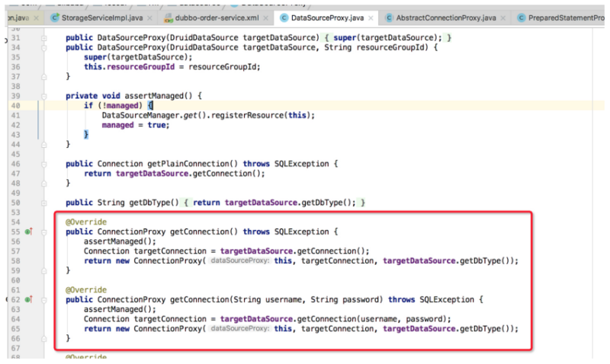Click the DataSourceProxy.java class icon in tab
Viewport: 610px width, 364px height.
pyautogui.click(x=284, y=18)
